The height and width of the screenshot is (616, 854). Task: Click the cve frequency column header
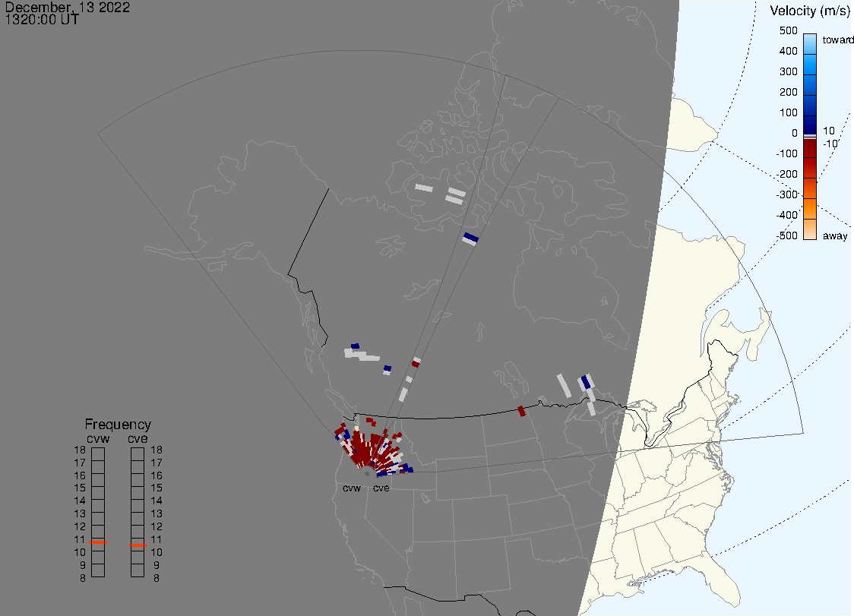pos(138,439)
